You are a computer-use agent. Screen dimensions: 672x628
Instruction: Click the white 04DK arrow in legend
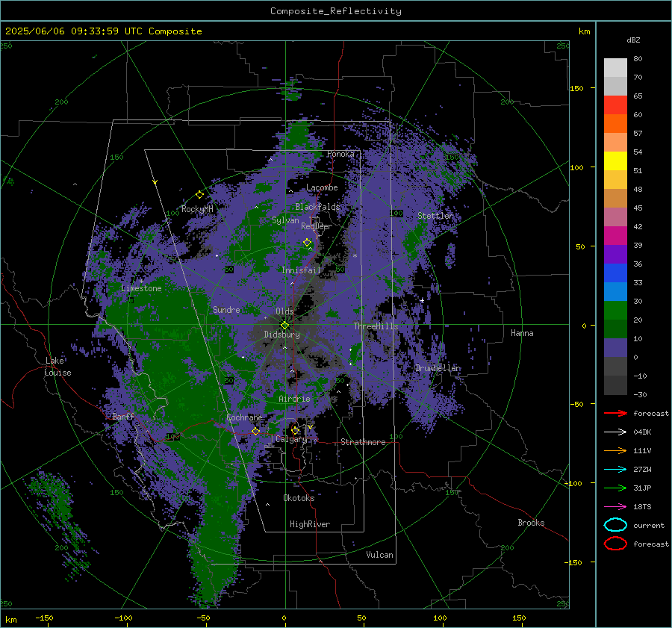615,432
